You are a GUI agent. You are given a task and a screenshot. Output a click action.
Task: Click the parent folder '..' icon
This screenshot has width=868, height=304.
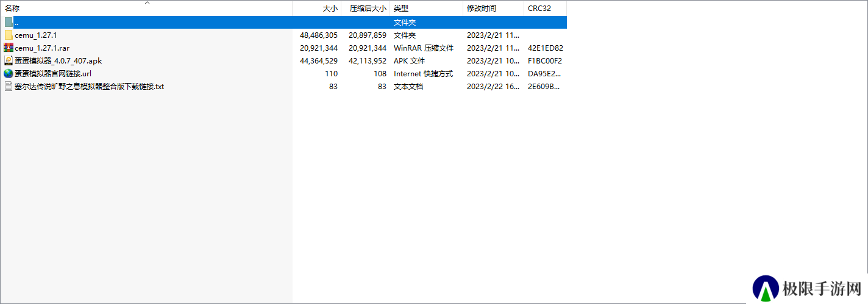tap(9, 22)
